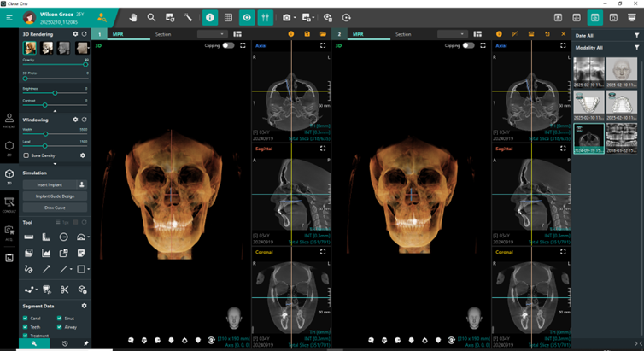Click the Draw Curve button
The image size is (644, 351).
tap(55, 208)
